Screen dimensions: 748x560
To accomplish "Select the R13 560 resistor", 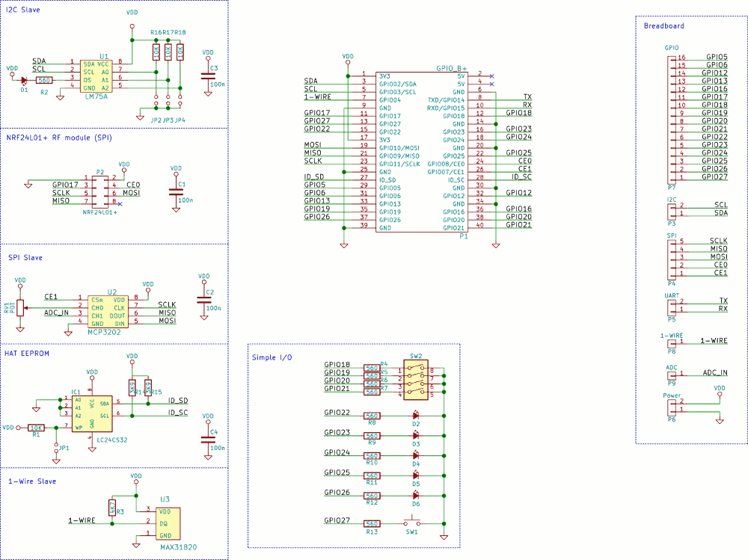I will [x=372, y=524].
